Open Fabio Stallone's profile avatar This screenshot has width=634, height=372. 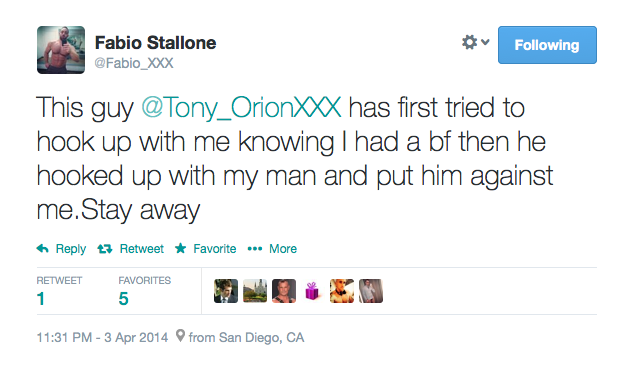point(61,50)
